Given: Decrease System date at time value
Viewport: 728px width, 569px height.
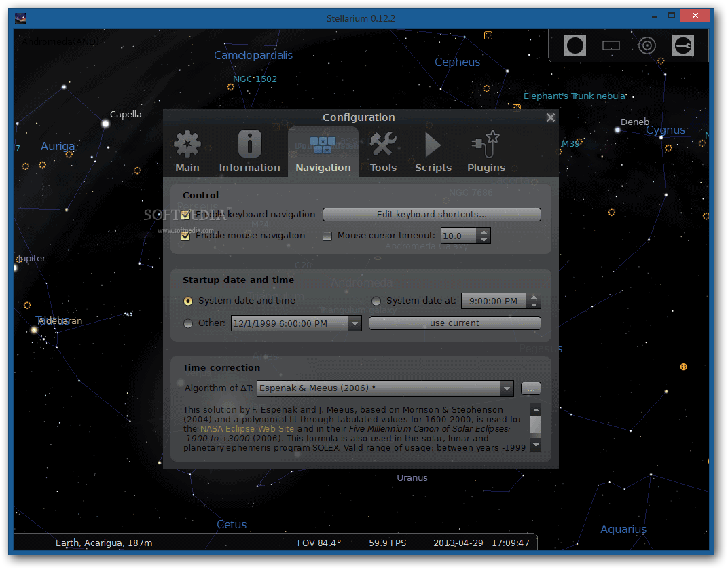Looking at the screenshot, I should pyautogui.click(x=534, y=305).
